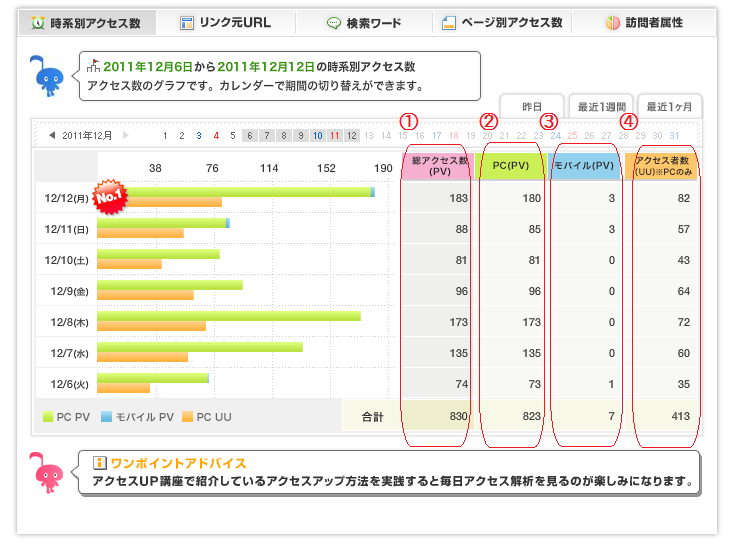
Task: Select day 4 in the calendar strip
Action: 216,136
